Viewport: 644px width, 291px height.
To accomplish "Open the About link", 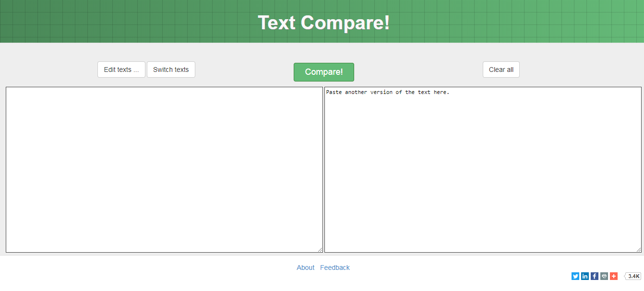I will click(305, 268).
